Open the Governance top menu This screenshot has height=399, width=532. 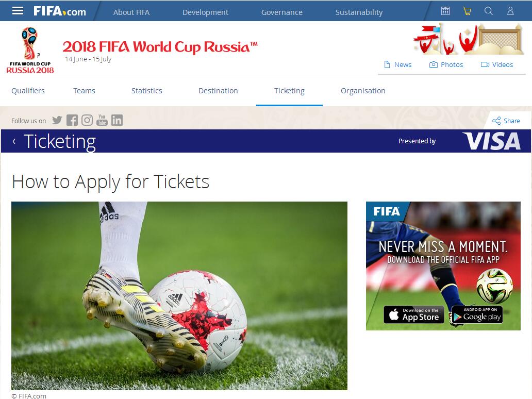coord(281,12)
